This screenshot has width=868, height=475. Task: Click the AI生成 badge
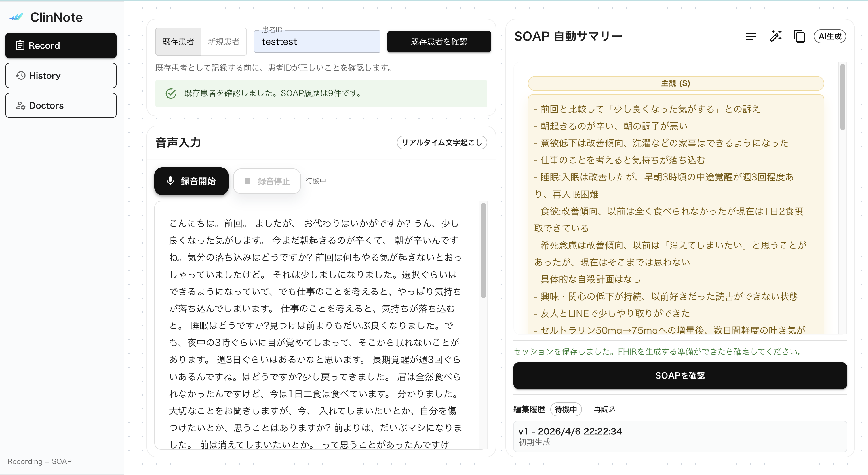pos(830,36)
